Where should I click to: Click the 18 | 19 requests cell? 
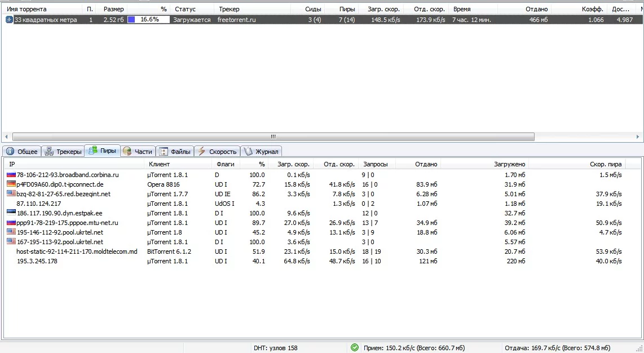tap(371, 251)
